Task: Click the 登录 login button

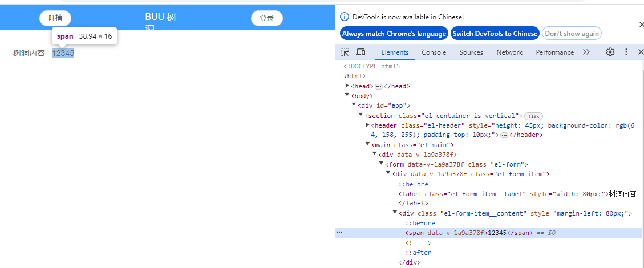Action: (266, 18)
